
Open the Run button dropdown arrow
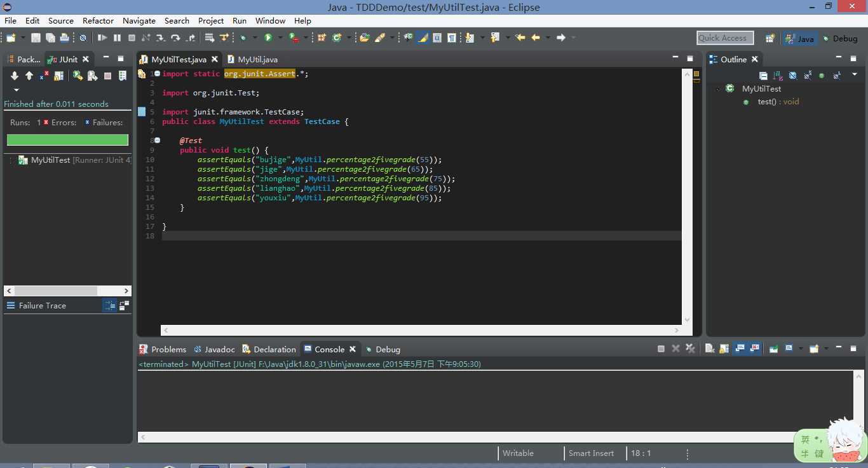pos(280,38)
